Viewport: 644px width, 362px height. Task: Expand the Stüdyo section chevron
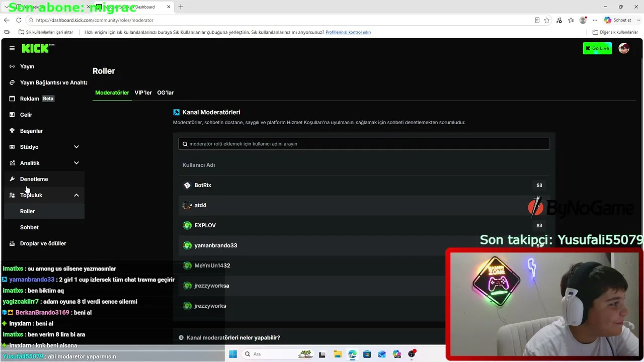coord(76,147)
